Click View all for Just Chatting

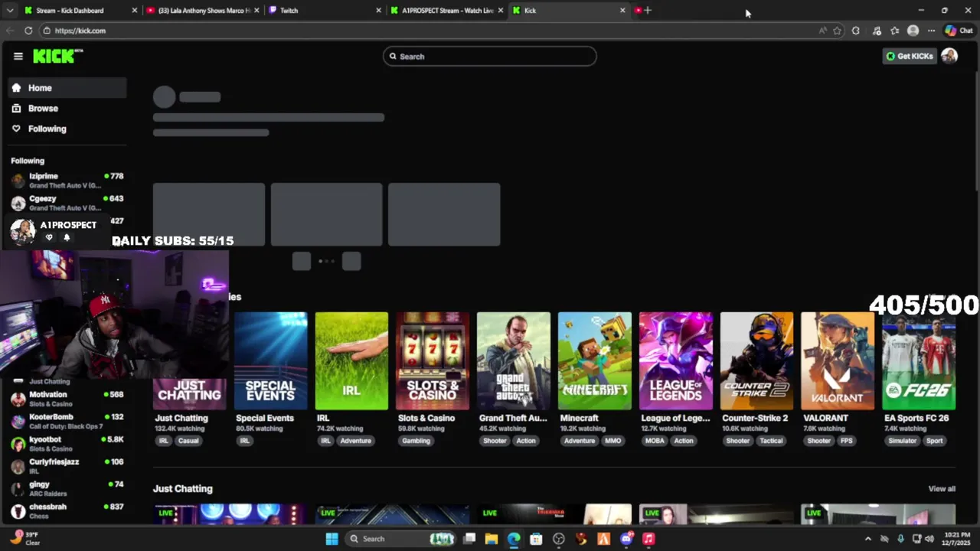(942, 489)
